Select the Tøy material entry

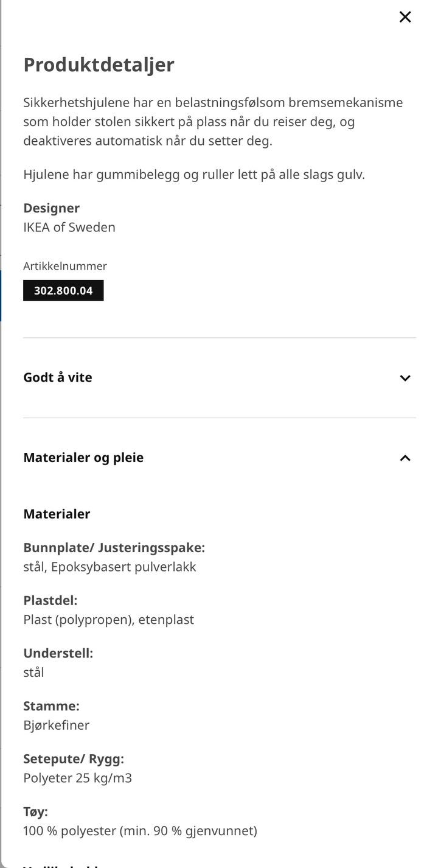tap(35, 811)
